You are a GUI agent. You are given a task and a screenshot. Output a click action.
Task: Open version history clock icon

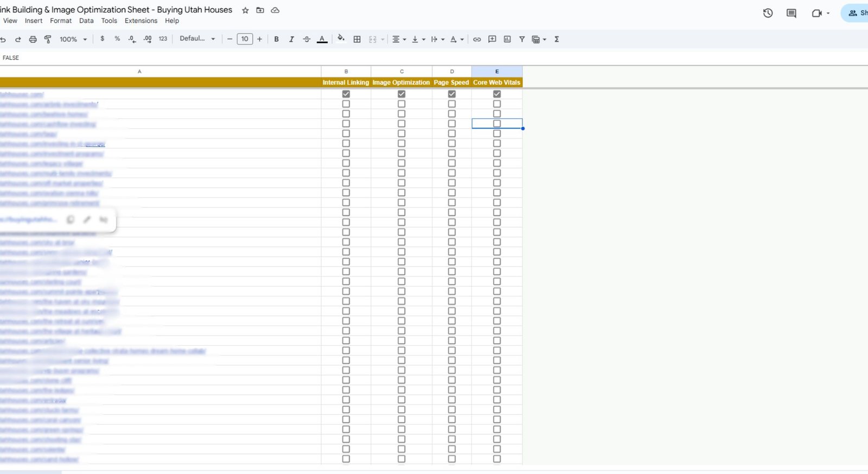click(x=768, y=13)
